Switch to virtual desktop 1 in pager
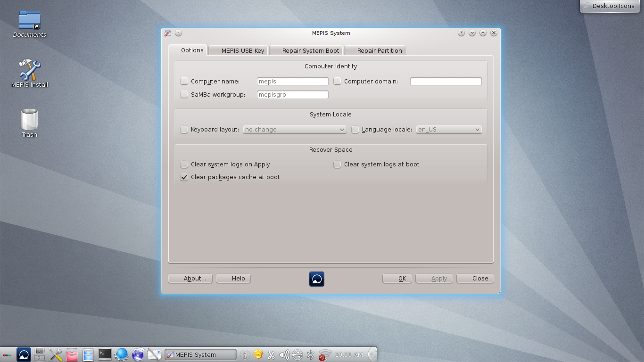Screen dimensions: 644x362 pyautogui.click(x=40, y=351)
